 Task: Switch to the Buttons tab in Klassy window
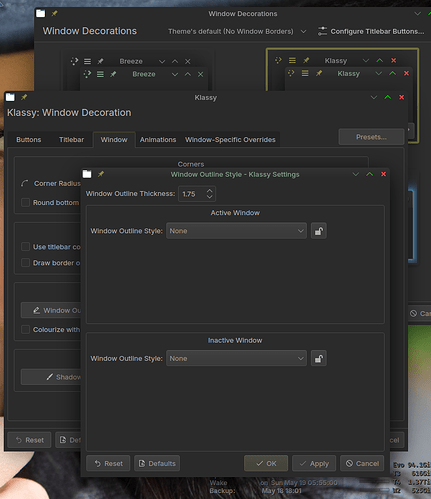click(29, 140)
